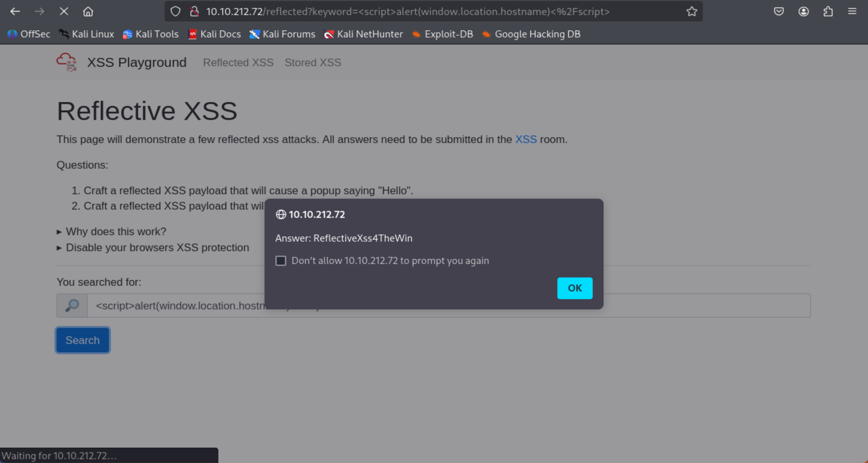Image resolution: width=868 pixels, height=463 pixels.
Task: Open the Save to Pocket icon
Action: (x=778, y=11)
